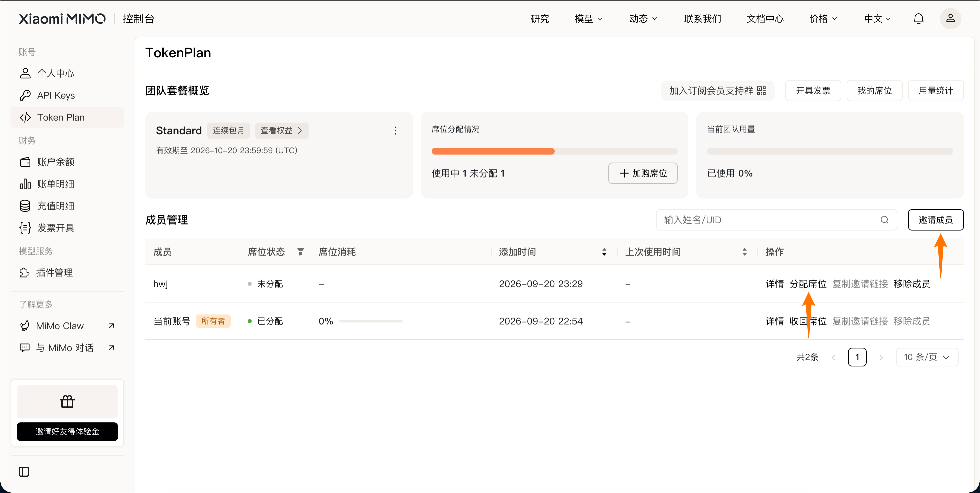Click the 已分配 status cell
980x493 pixels.
click(266, 321)
